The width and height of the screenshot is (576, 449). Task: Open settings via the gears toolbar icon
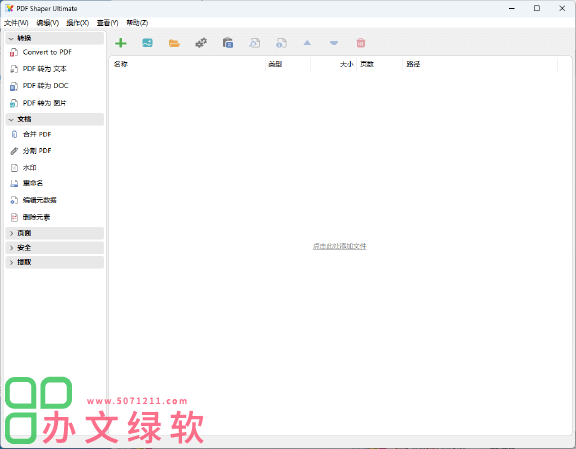click(x=201, y=43)
